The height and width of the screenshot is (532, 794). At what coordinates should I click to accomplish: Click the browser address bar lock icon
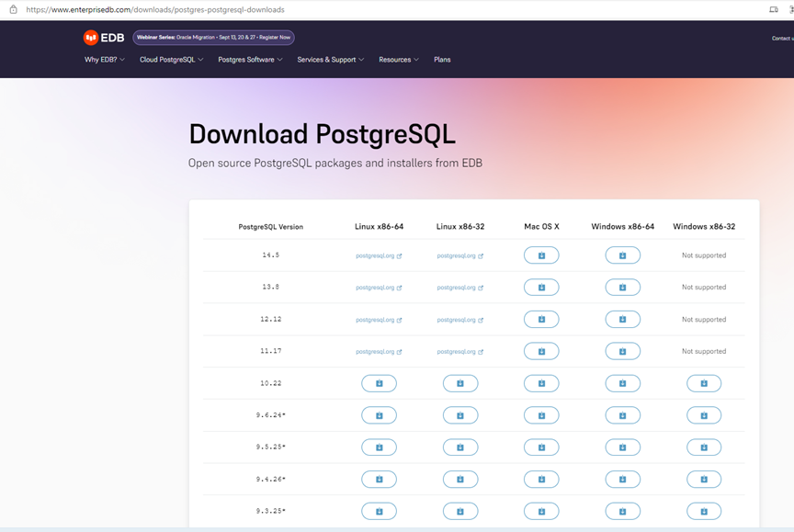[x=14, y=9]
